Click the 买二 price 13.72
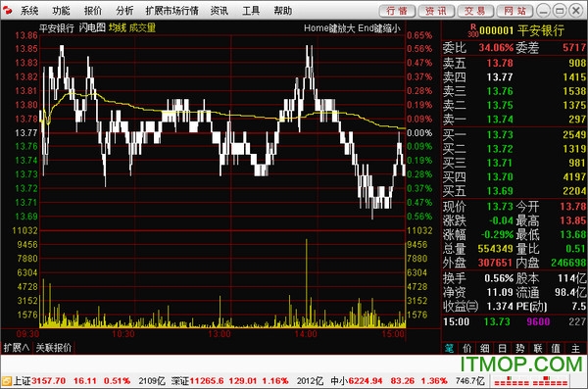588x389 pixels. [x=500, y=149]
